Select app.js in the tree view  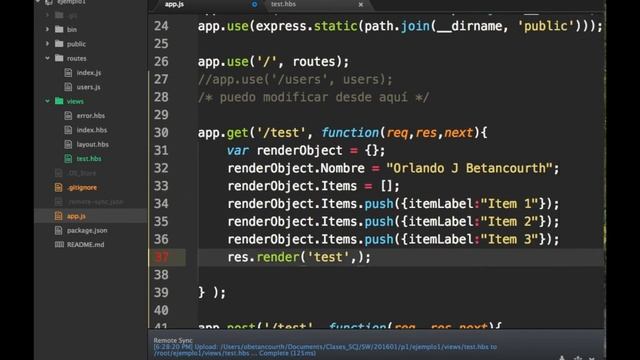pos(76,216)
